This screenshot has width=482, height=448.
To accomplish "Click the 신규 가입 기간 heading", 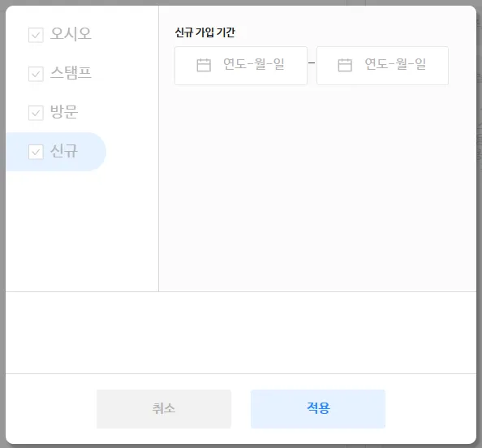I will click(205, 32).
